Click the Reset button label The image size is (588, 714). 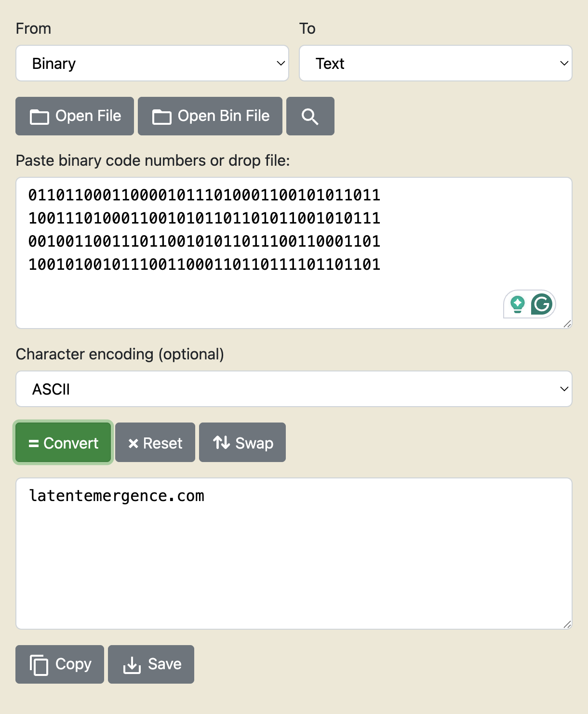(163, 443)
